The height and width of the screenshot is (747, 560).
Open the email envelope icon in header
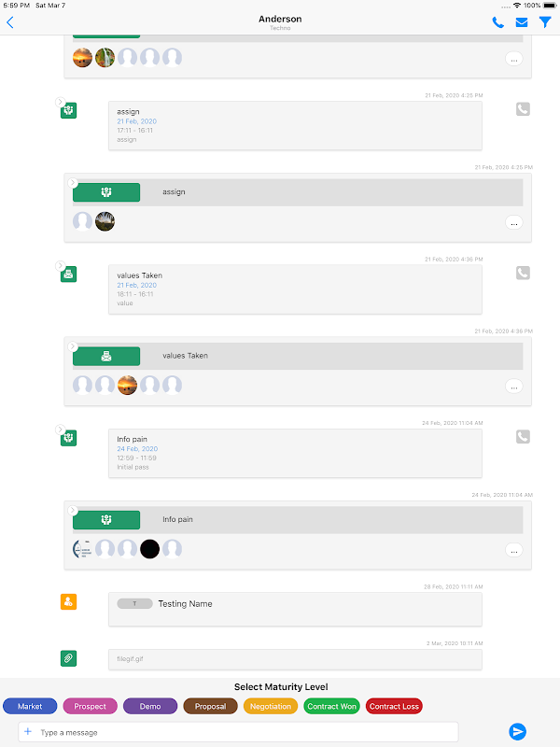(522, 22)
